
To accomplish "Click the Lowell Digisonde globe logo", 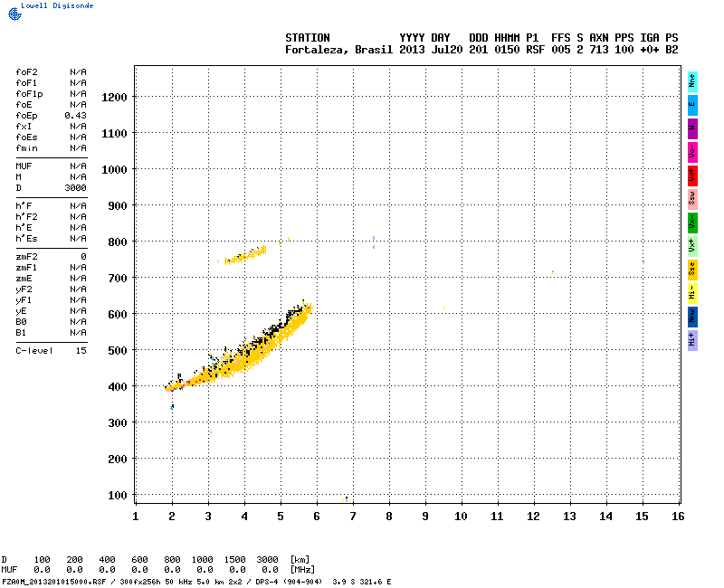I will (x=14, y=14).
